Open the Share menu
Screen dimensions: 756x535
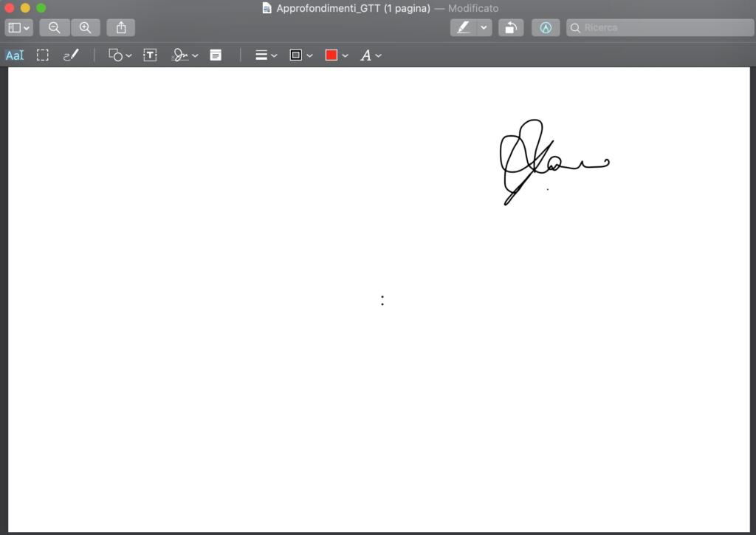[x=121, y=28]
